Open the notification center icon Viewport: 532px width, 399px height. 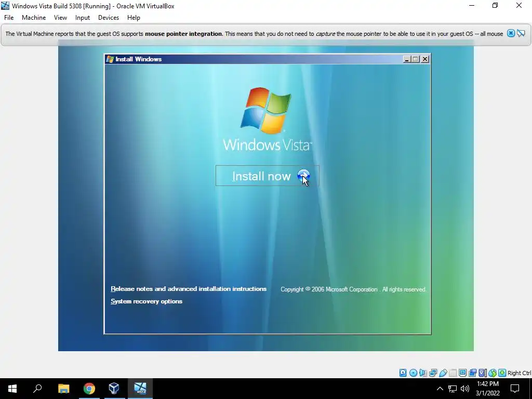(515, 389)
